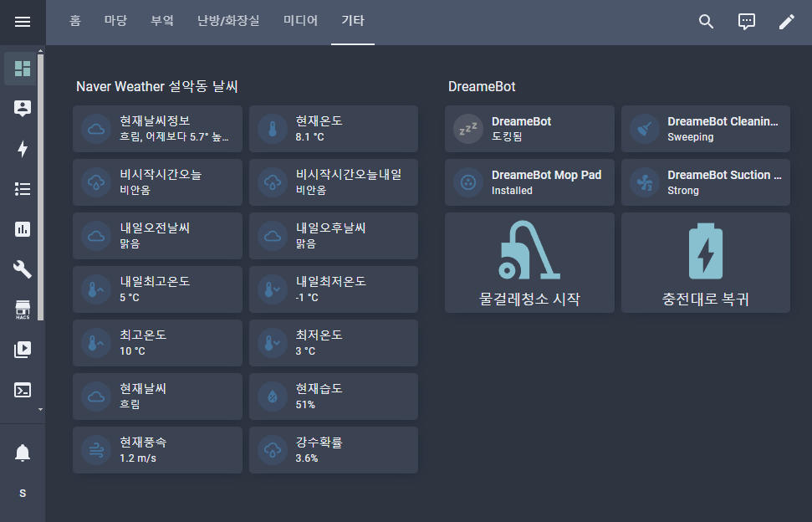Open the Developer tools wrench icon
Viewport: 812px width, 522px height.
tap(23, 269)
